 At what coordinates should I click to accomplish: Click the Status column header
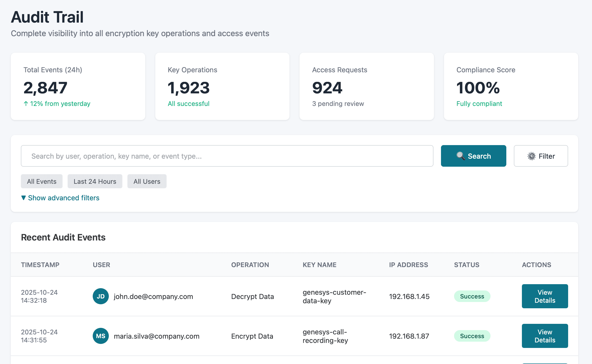click(466, 265)
